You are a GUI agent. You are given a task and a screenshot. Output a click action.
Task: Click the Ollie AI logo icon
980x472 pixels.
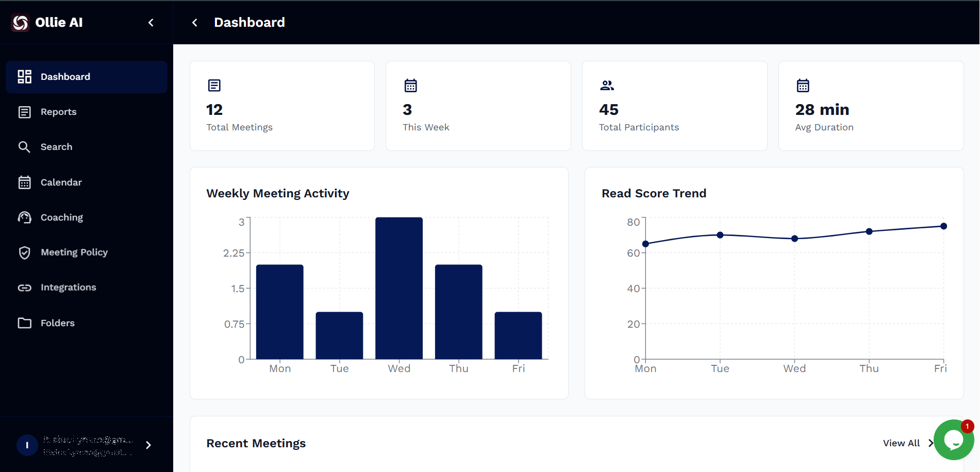coord(21,23)
